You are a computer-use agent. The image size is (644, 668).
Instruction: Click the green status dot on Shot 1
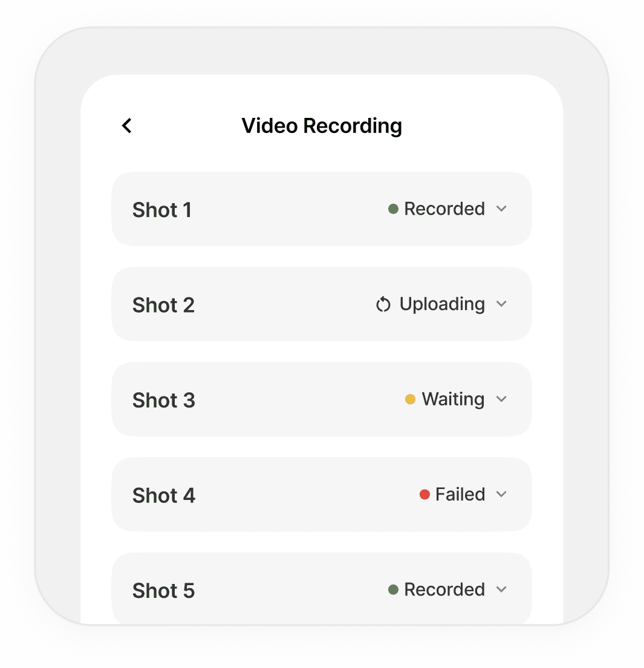pos(393,209)
